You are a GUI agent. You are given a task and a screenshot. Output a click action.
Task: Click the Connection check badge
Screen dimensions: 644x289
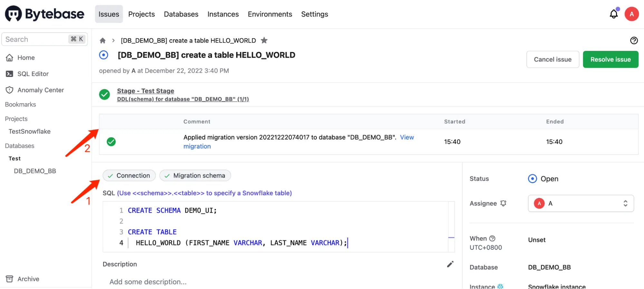[x=129, y=175]
